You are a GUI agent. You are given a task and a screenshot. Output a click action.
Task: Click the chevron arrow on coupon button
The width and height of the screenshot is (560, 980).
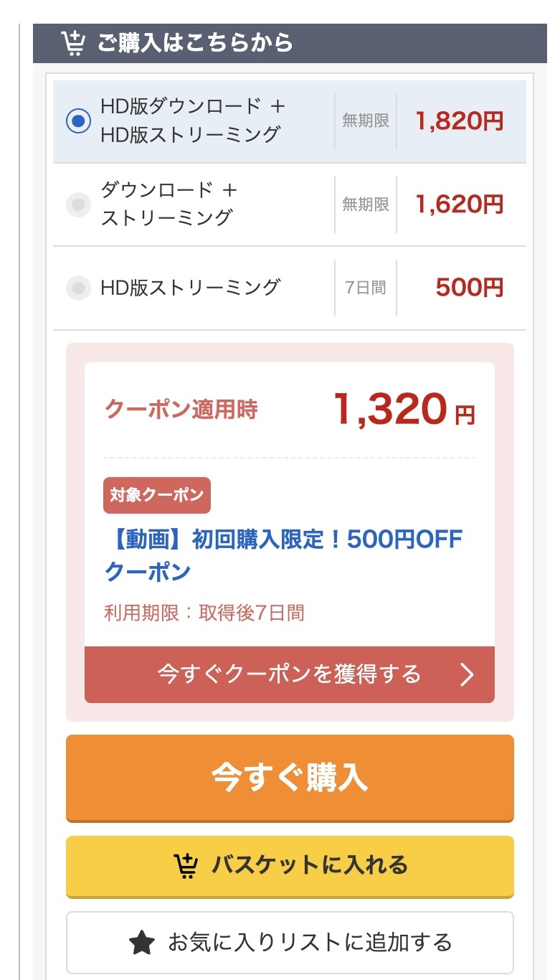pyautogui.click(x=467, y=674)
